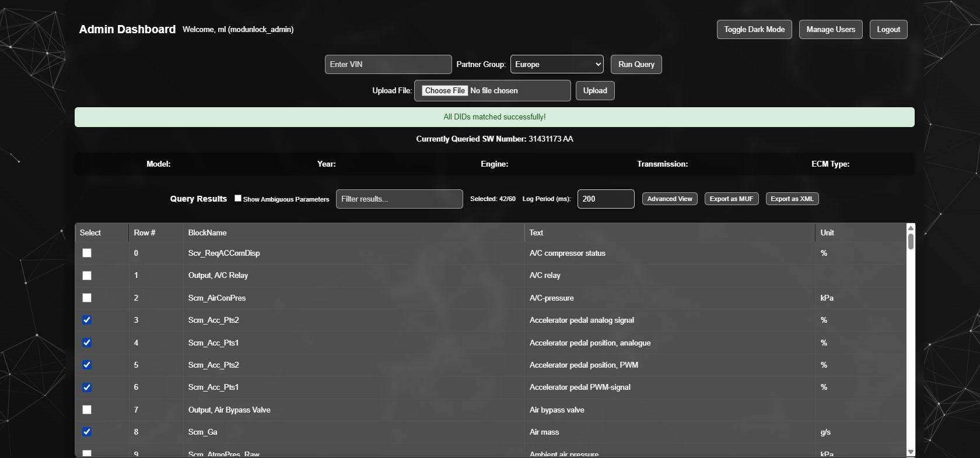Uncheck row 3 Accelerator pedal analog signal
The width and height of the screenshot is (980, 458).
[x=87, y=320]
